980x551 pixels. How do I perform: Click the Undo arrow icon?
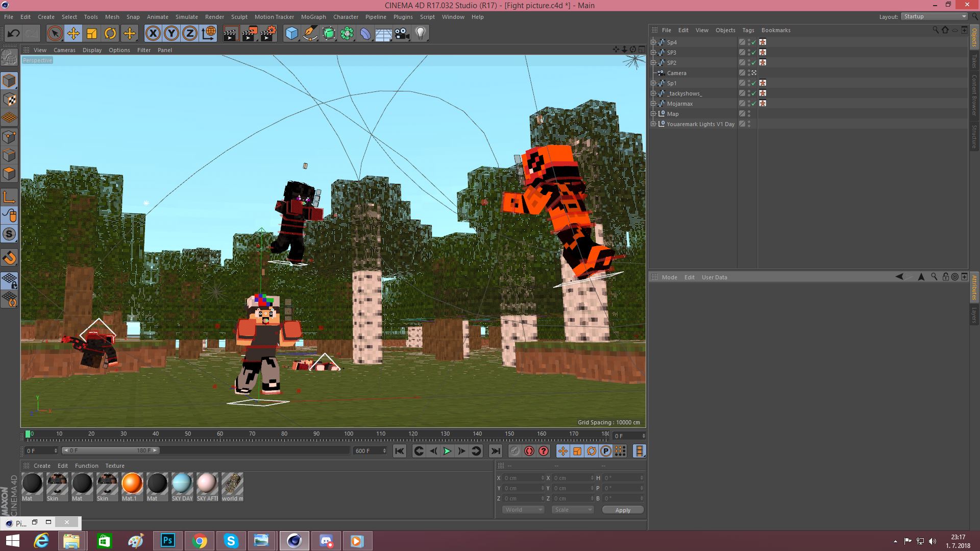pos(13,34)
